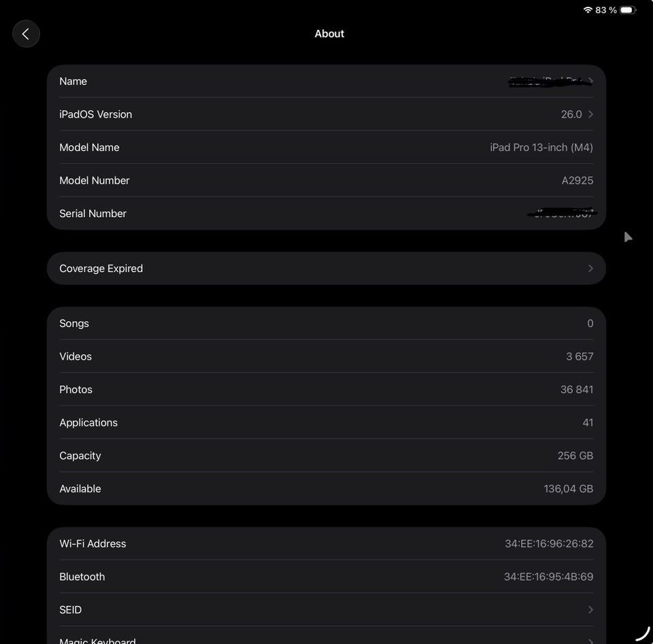Open the Magic Keyboard row
The width and height of the screenshot is (653, 644).
(326, 636)
